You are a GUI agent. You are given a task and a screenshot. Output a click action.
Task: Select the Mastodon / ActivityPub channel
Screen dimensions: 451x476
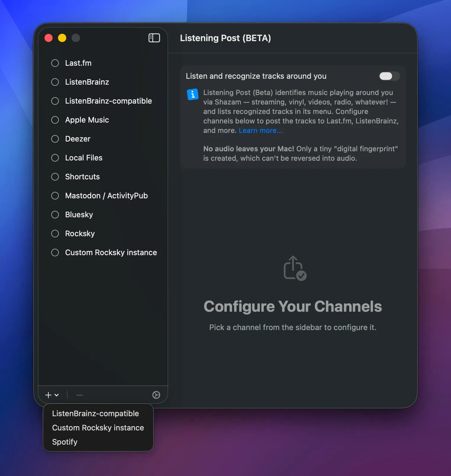point(106,196)
